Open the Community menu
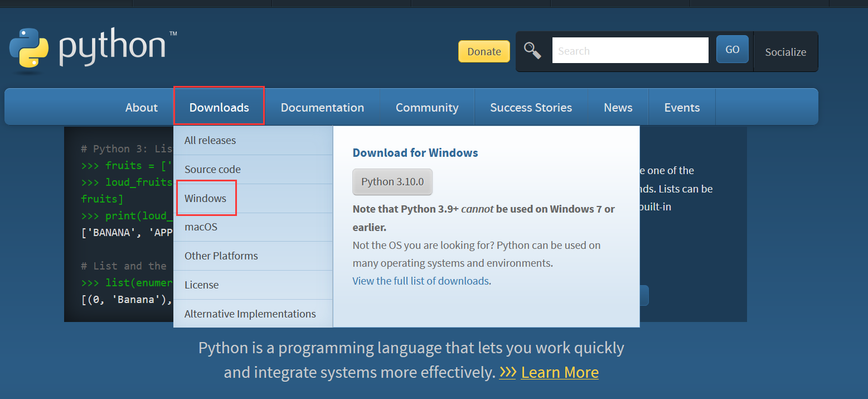 tap(427, 107)
